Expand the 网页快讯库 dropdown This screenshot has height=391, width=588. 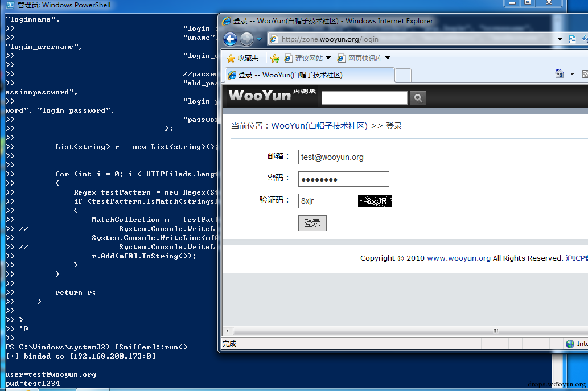point(388,58)
